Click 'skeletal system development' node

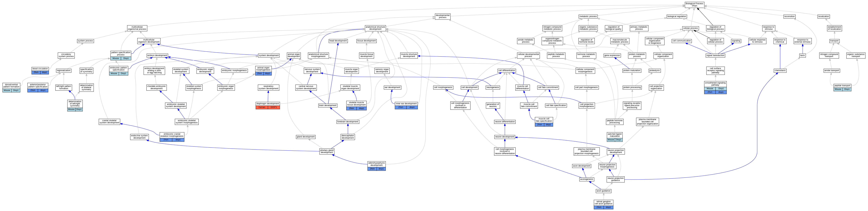click(181, 70)
